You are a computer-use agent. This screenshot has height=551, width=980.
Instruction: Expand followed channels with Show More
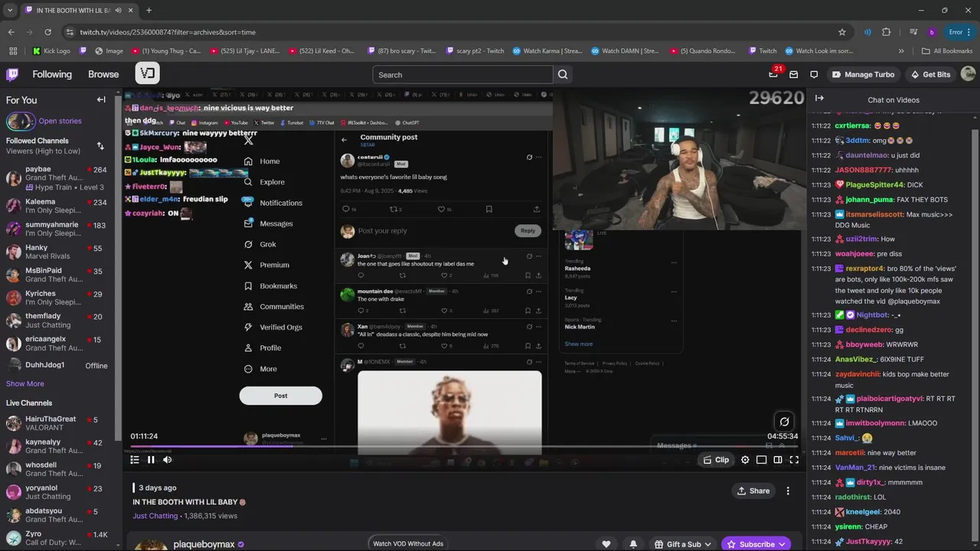click(x=25, y=383)
